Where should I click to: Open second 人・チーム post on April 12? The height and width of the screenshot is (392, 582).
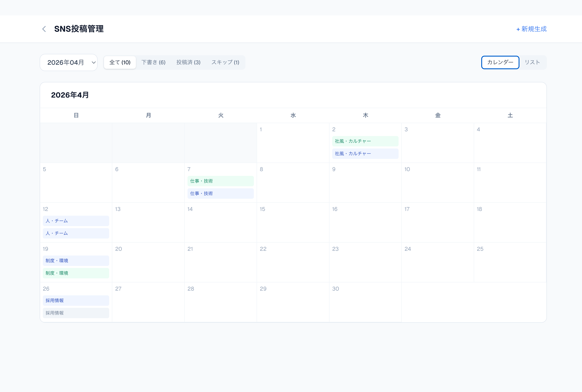[x=76, y=233]
